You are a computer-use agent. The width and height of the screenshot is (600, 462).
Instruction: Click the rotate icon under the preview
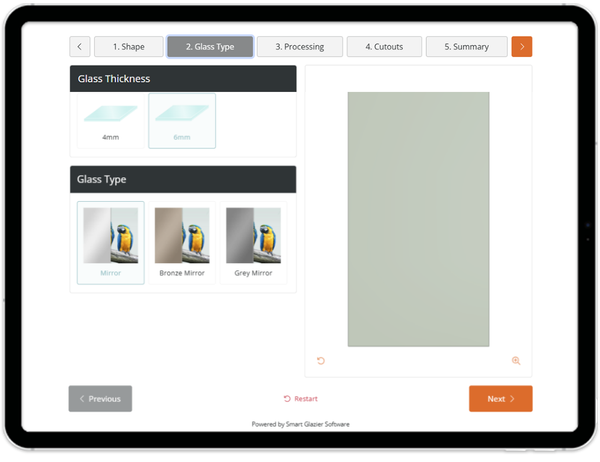tap(321, 361)
